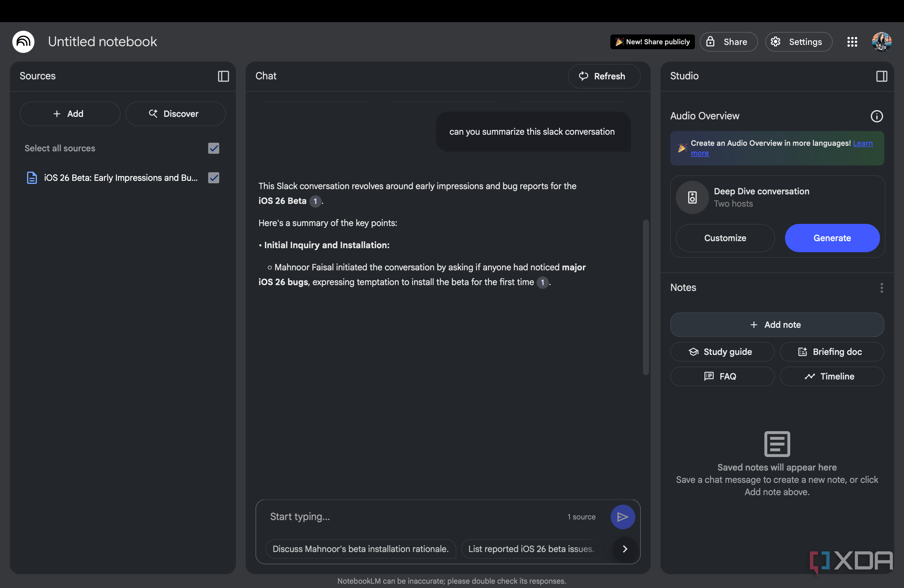
Task: Click the Studio panel title
Action: 684,76
